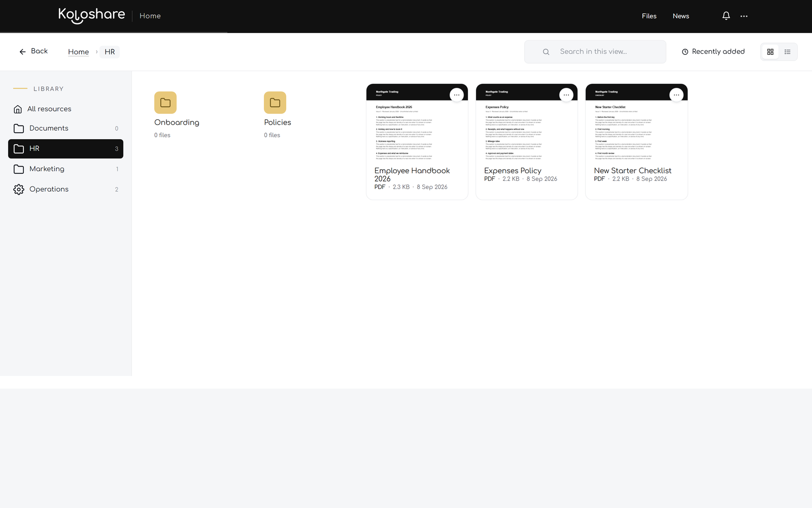The image size is (812, 508).
Task: Open header more options ellipsis
Action: pos(744,16)
